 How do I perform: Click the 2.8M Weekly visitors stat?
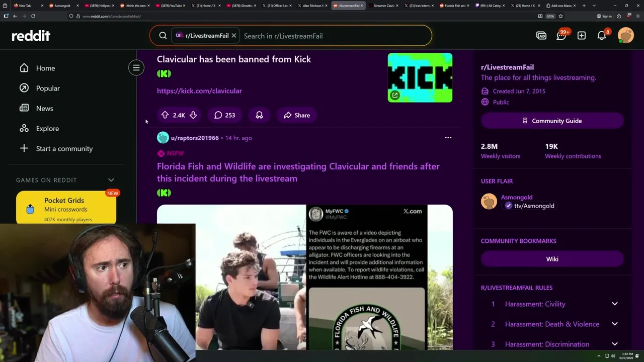point(501,151)
